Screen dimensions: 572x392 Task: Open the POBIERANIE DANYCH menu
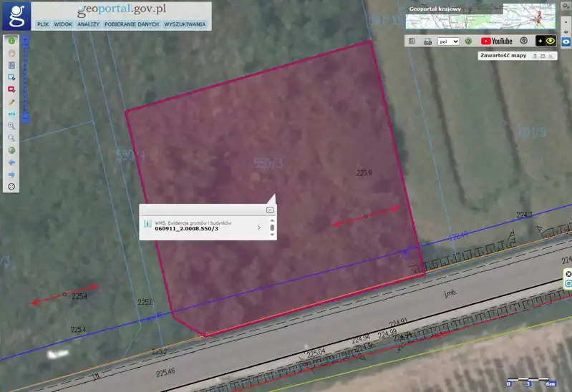point(132,24)
